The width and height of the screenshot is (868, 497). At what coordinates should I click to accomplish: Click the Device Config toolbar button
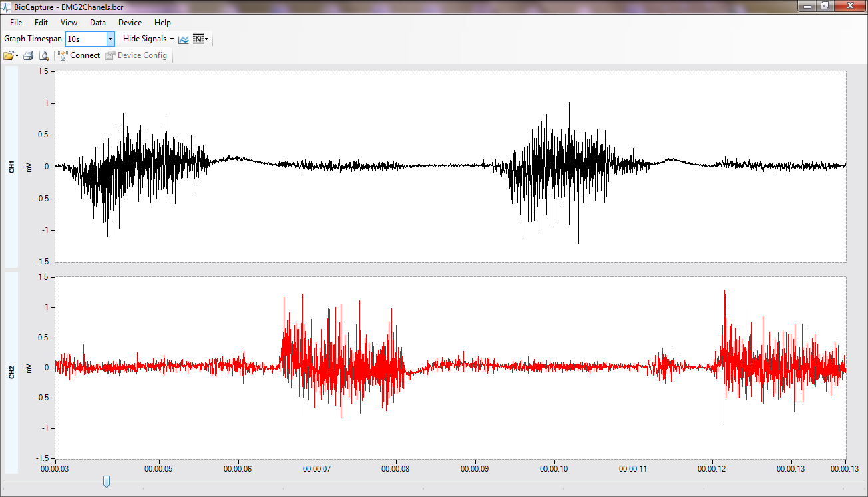(x=136, y=56)
